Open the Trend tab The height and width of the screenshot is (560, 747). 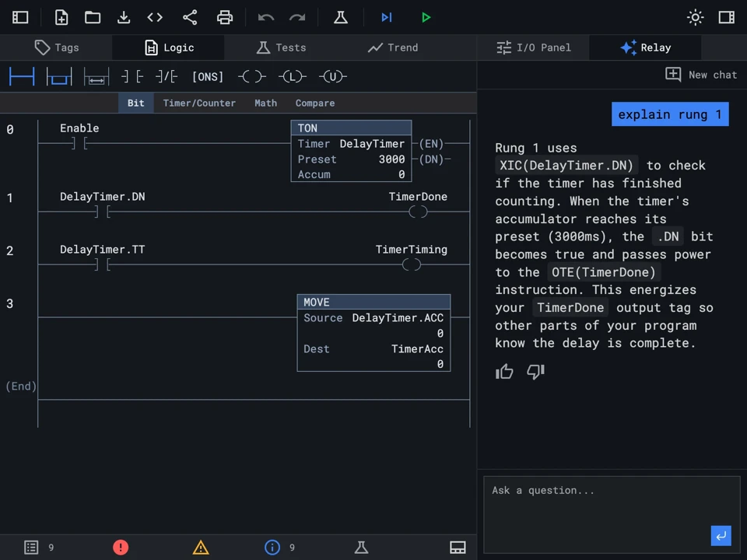coord(393,47)
